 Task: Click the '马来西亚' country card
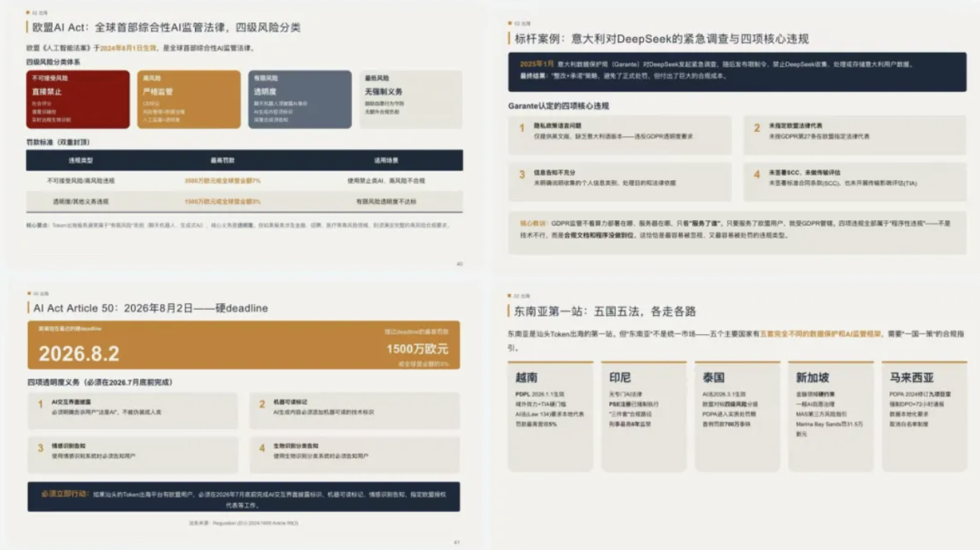coord(924,416)
